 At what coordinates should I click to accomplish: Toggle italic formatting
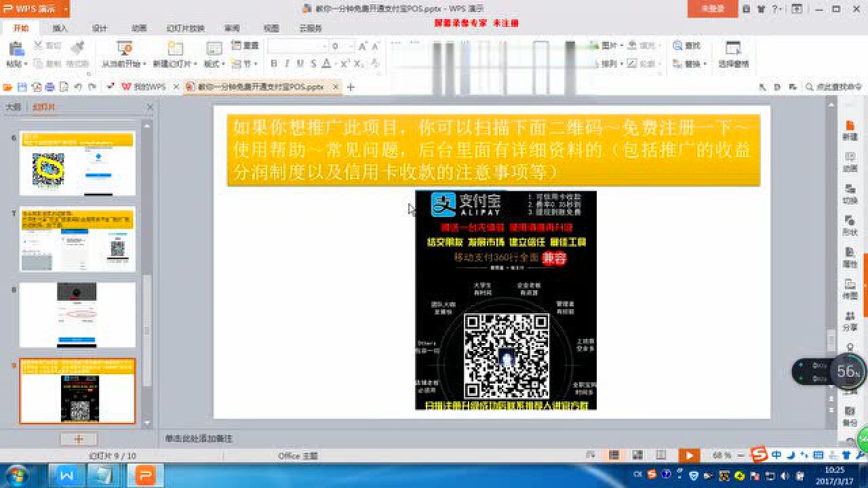point(287,64)
